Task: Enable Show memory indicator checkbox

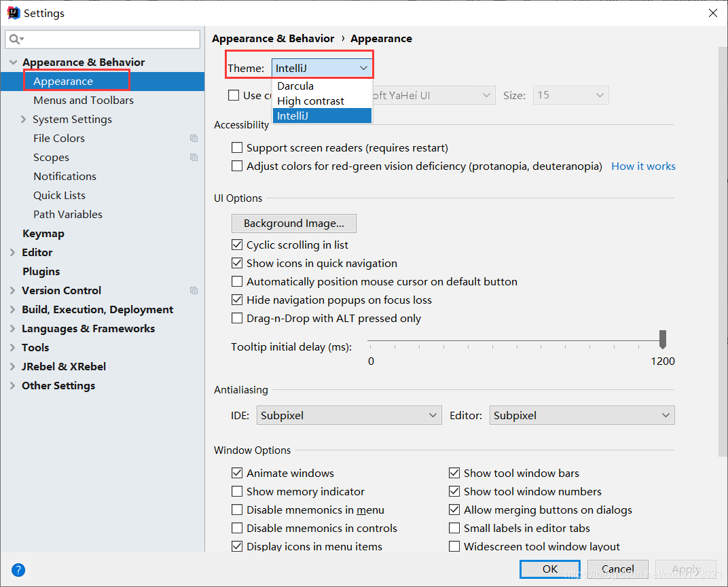Action: (237, 491)
